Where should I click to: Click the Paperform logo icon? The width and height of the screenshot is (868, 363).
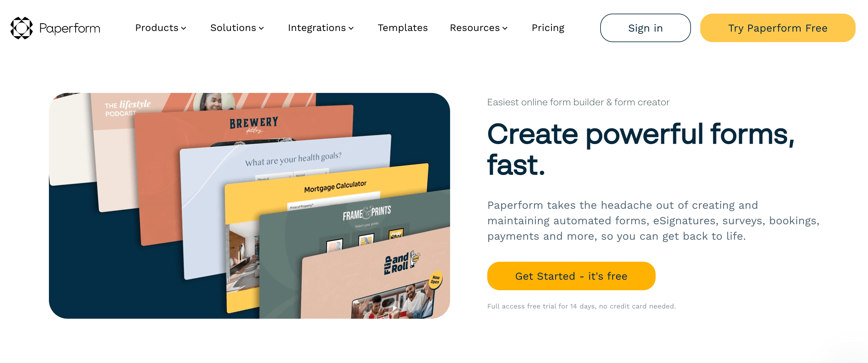coord(22,27)
